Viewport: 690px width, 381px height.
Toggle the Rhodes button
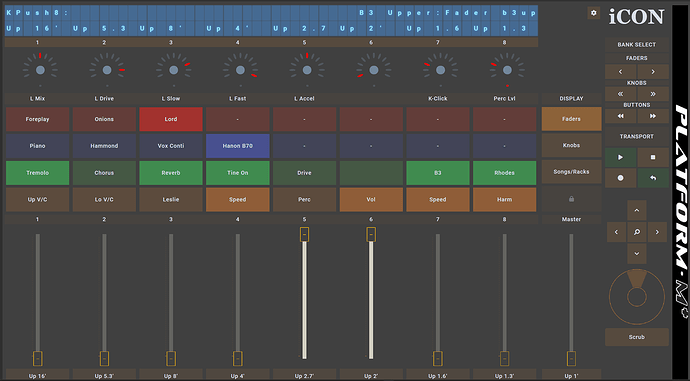[x=505, y=173]
